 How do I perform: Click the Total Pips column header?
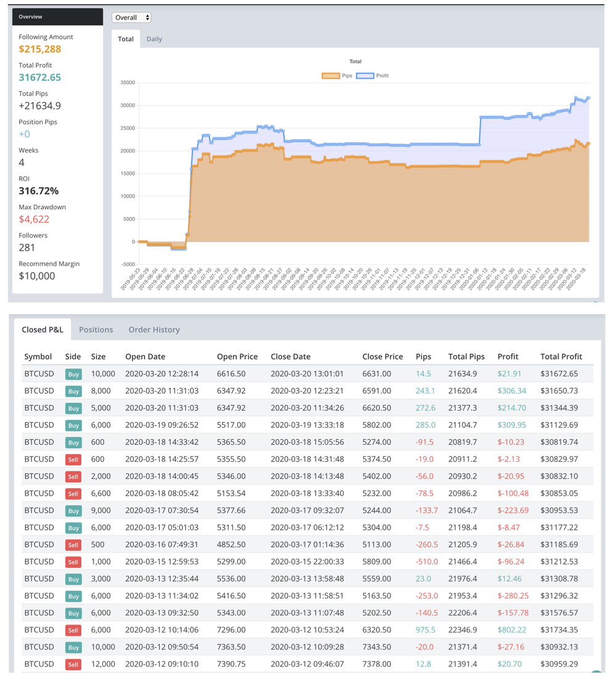466,357
